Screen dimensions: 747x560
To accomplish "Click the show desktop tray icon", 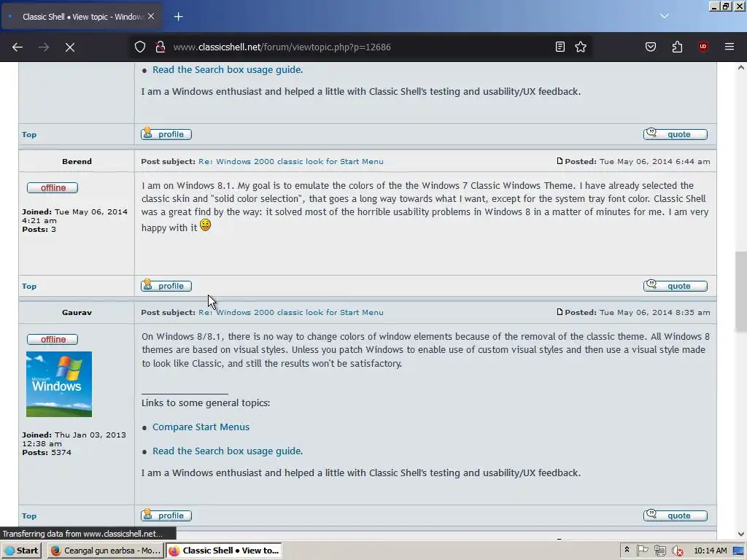I will tap(739, 551).
